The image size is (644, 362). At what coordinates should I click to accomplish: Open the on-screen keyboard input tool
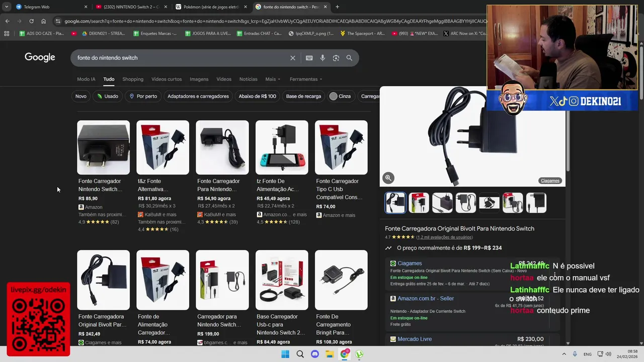(x=309, y=58)
